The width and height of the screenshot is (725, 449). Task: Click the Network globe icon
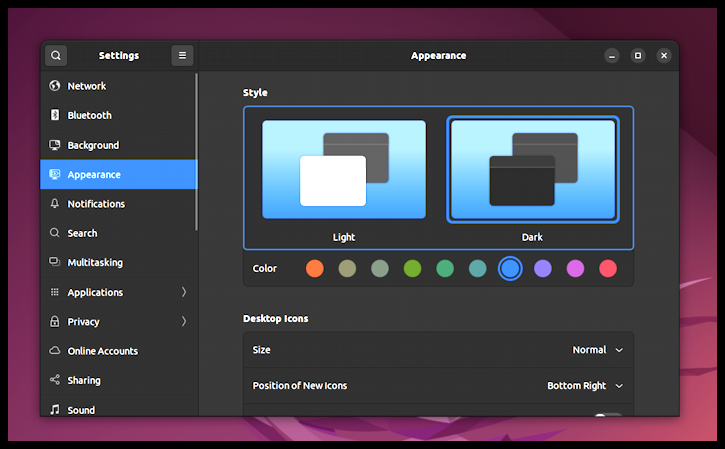[x=55, y=86]
